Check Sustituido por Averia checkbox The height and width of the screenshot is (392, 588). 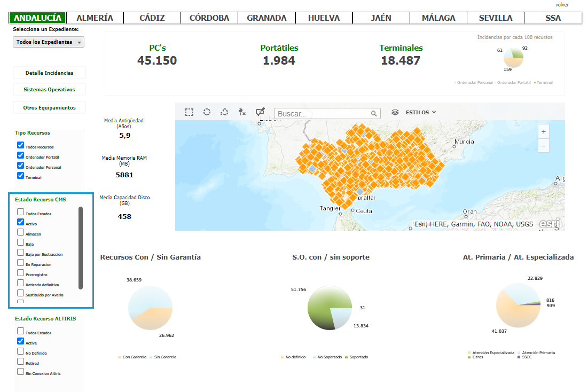(21, 293)
